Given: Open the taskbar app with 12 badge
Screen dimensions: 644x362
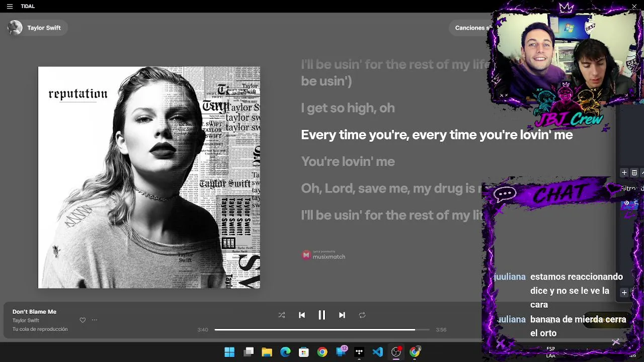Looking at the screenshot, I should pos(341,351).
